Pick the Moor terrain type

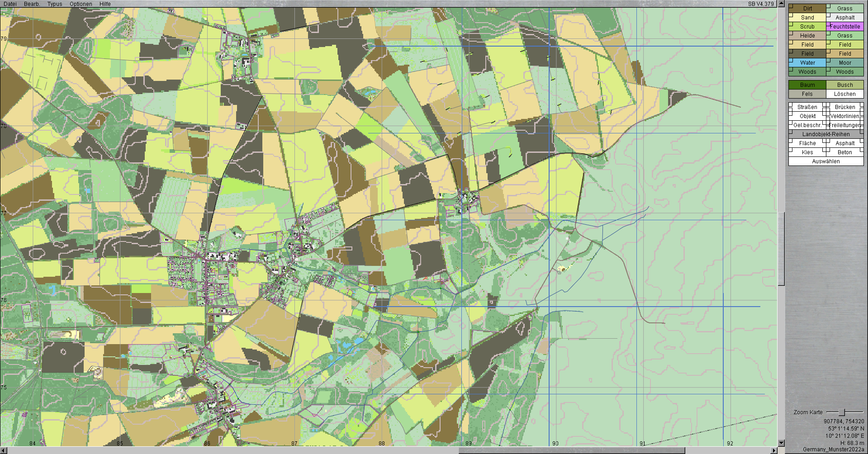(x=844, y=63)
